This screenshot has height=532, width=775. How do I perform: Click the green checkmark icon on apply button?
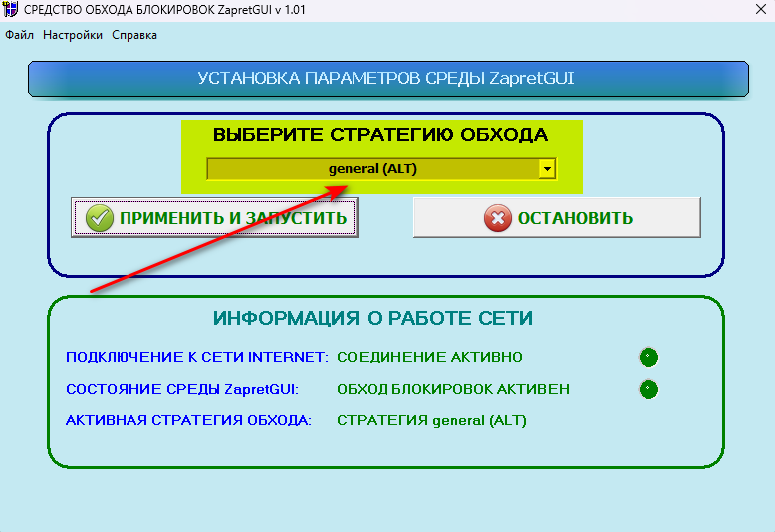[100, 218]
